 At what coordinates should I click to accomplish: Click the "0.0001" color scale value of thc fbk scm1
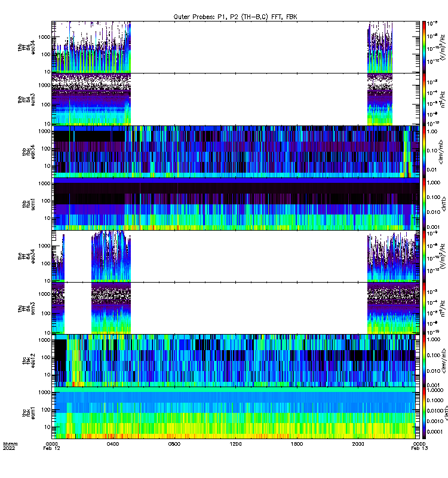[x=435, y=431]
